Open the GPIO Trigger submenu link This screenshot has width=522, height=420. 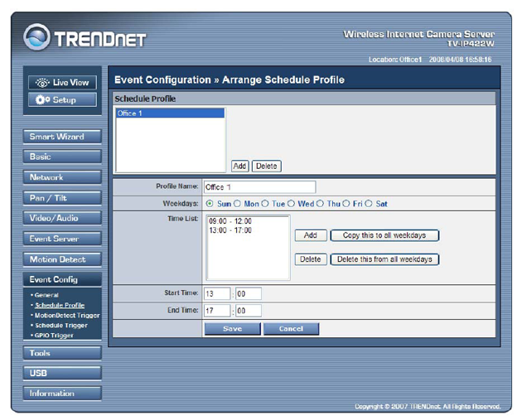54,336
